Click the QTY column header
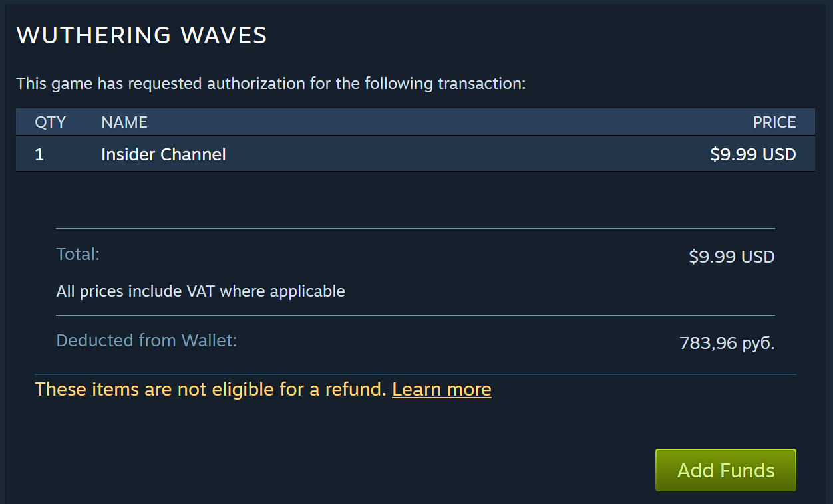 (x=50, y=122)
